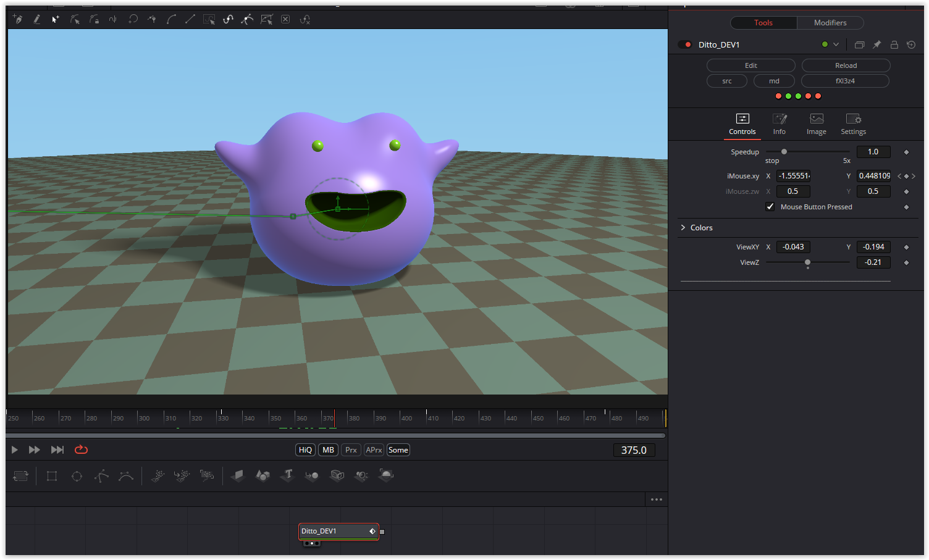Click the Speedup slider handle
This screenshot has width=929, height=560.
pyautogui.click(x=784, y=152)
